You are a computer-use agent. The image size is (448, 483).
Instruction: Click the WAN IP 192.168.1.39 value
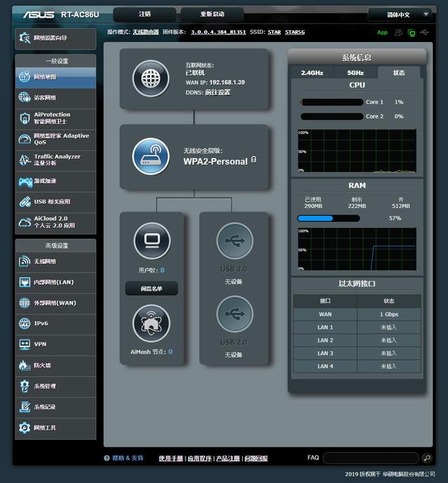227,83
